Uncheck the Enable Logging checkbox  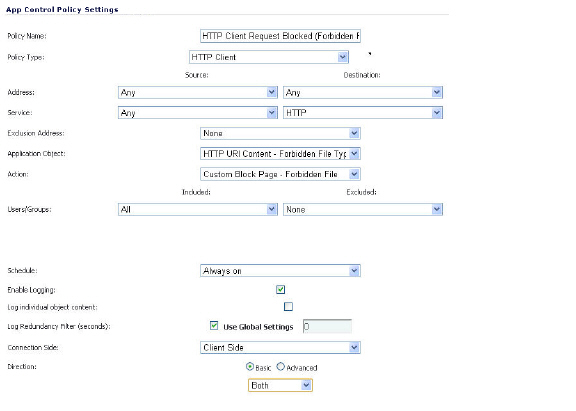tap(281, 289)
